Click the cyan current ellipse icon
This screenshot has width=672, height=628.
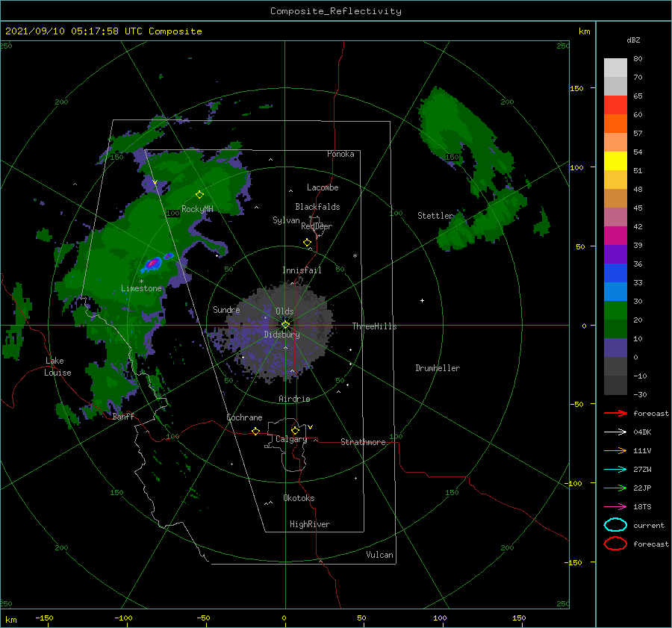615,525
